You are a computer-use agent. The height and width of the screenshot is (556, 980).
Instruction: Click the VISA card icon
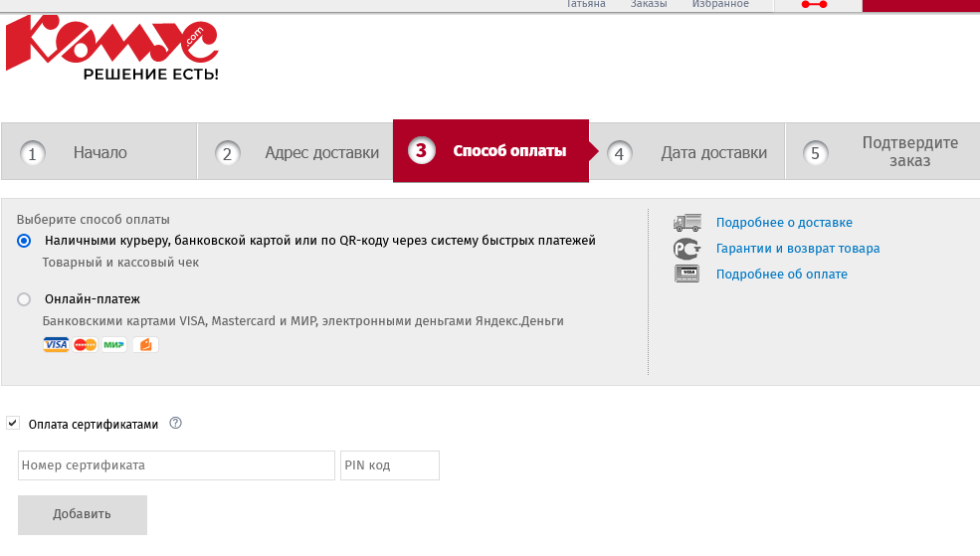point(56,344)
